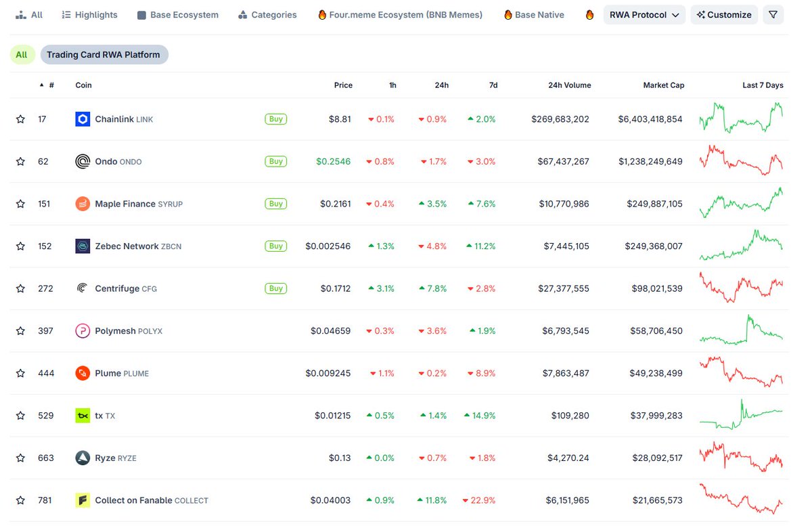Viewport: 812px width, 526px height.
Task: Click the Centrifuge logo icon
Action: point(83,288)
